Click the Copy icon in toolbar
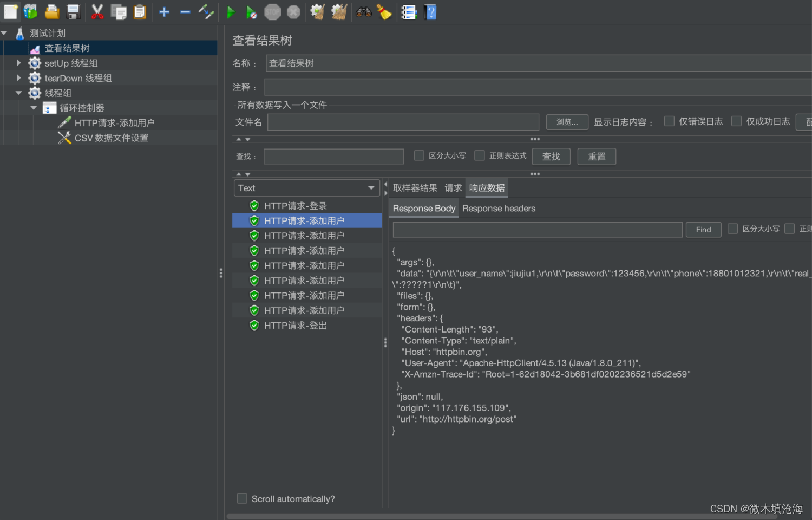This screenshot has width=812, height=520. [x=119, y=12]
